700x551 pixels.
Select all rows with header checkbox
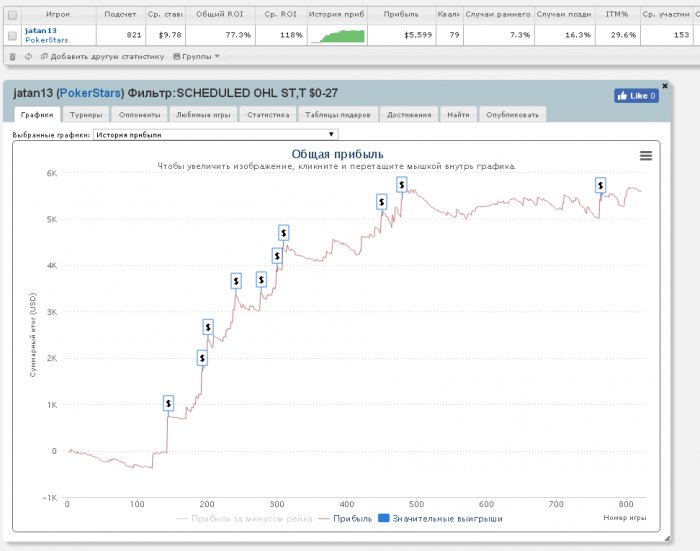[12, 15]
